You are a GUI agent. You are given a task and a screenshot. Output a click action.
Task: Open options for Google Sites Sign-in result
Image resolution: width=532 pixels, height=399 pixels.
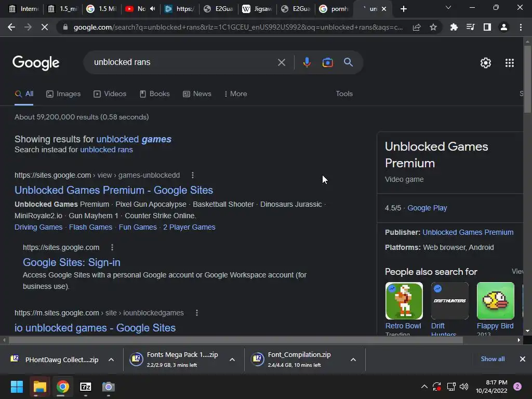point(112,247)
